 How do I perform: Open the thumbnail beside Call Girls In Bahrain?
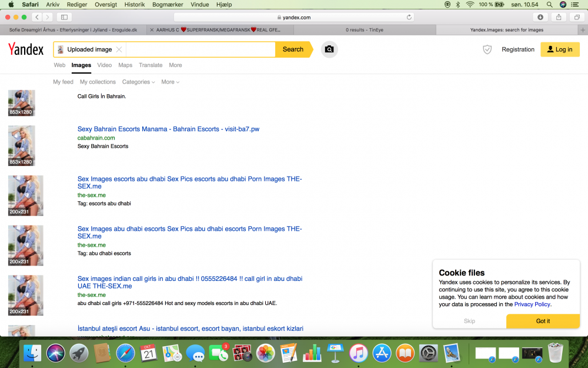21,103
